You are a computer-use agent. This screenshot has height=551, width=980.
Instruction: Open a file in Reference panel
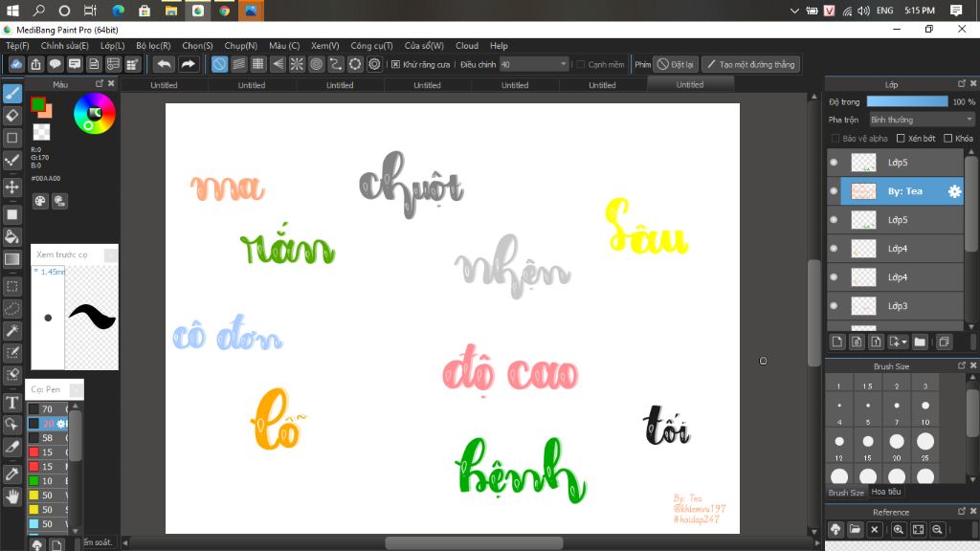(855, 530)
